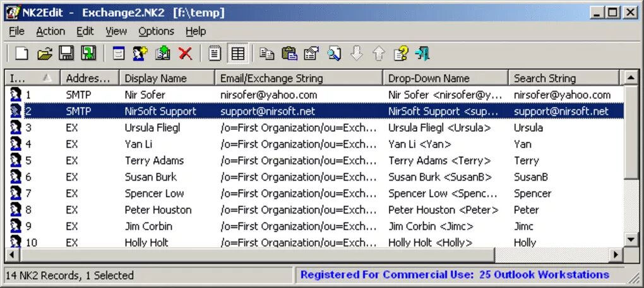Viewport: 644px width, 288px height.
Task: Sort by Email/Exchange String column header
Action: click(x=299, y=78)
